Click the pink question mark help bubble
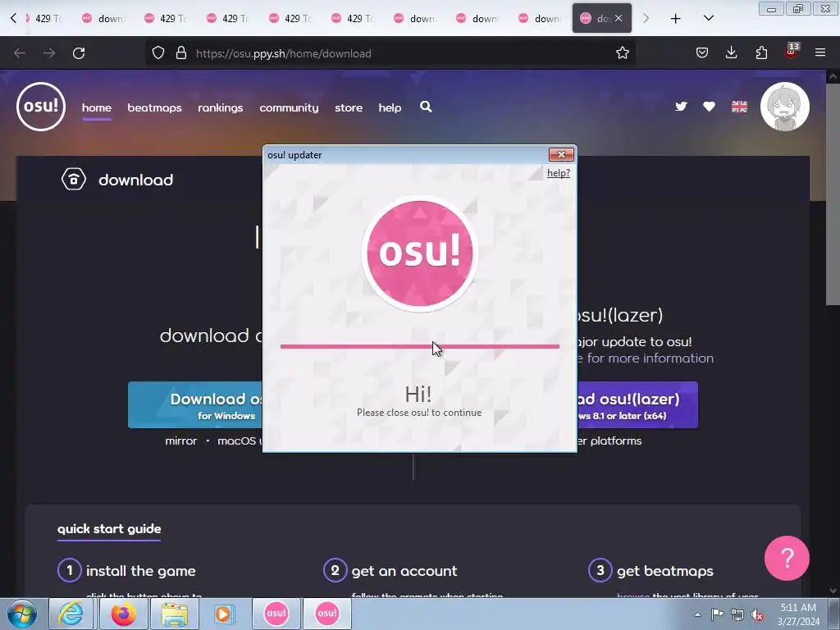 coord(787,558)
